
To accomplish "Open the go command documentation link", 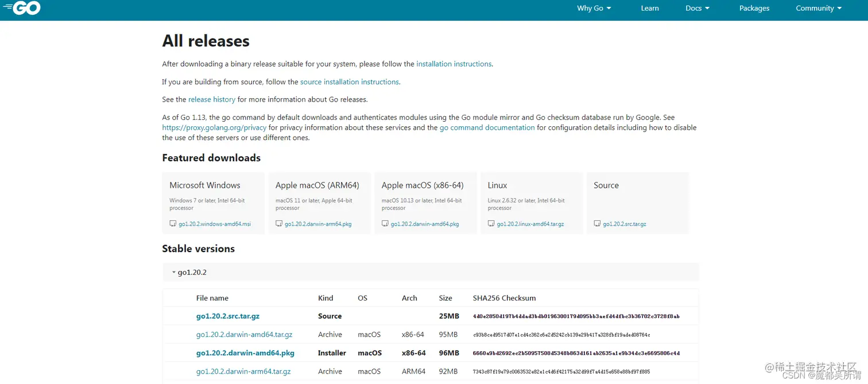I will [x=487, y=128].
